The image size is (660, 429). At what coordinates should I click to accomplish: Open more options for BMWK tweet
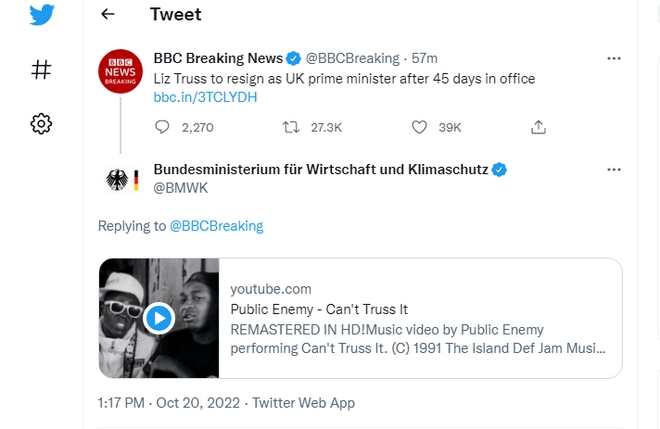pyautogui.click(x=615, y=170)
